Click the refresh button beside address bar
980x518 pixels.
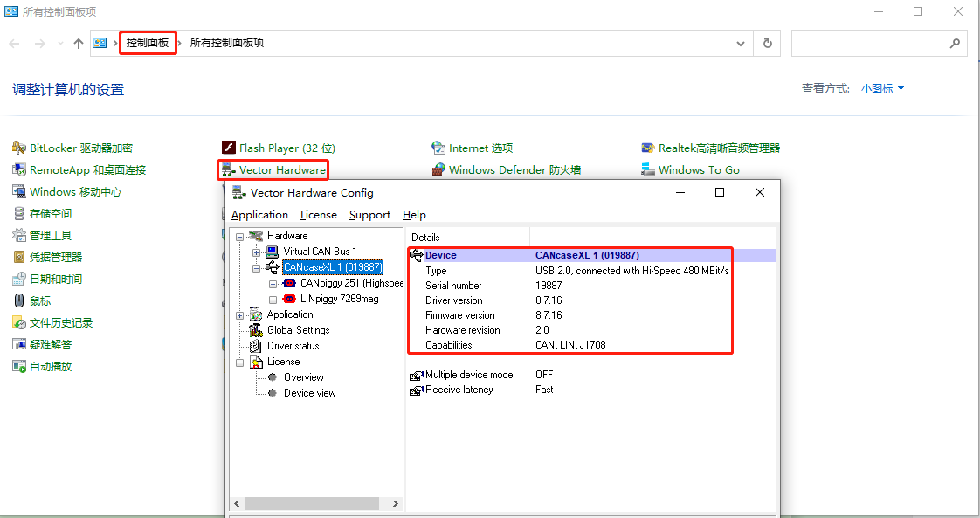click(767, 43)
